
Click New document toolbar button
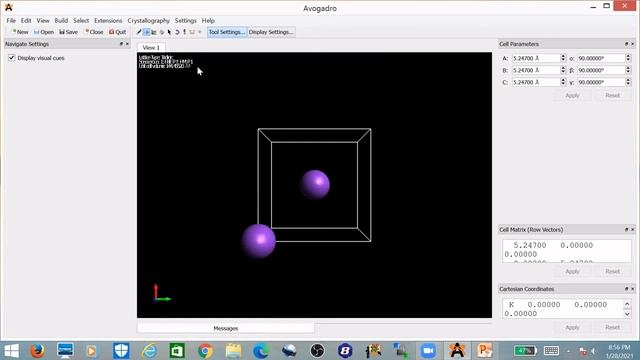(x=20, y=32)
